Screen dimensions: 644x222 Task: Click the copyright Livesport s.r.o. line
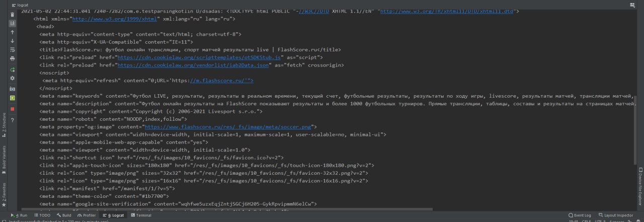pyautogui.click(x=151, y=112)
